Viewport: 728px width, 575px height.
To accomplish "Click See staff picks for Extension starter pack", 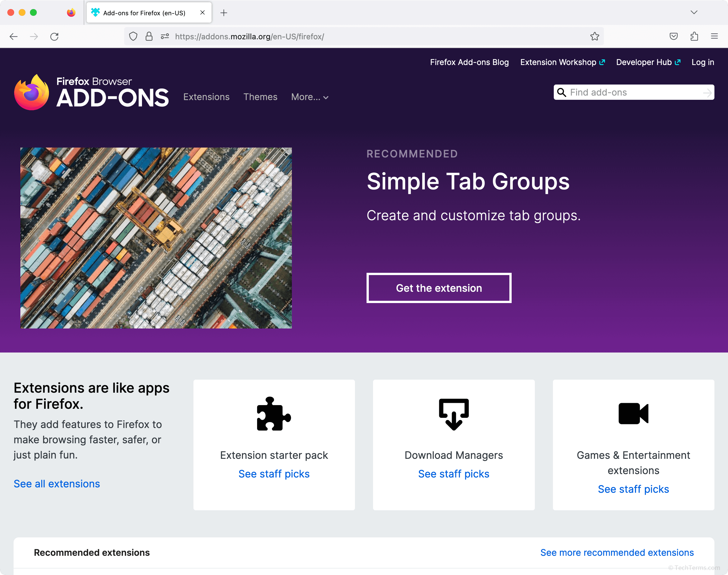I will point(273,473).
